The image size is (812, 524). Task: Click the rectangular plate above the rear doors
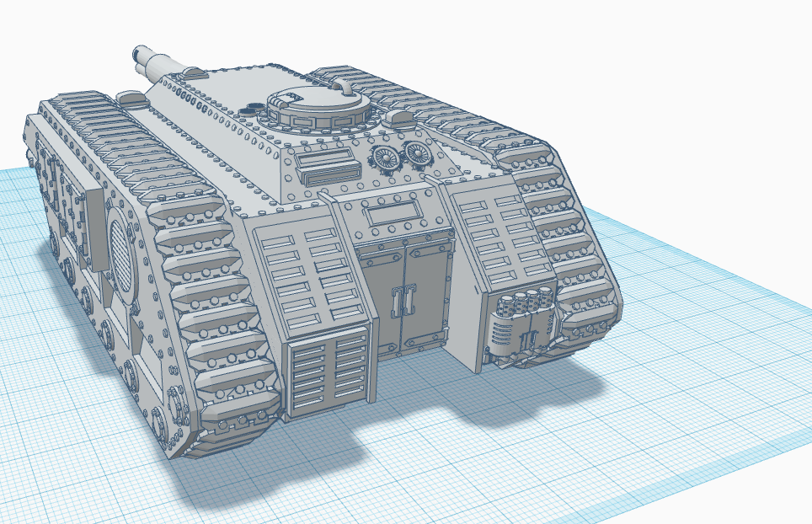(396, 212)
